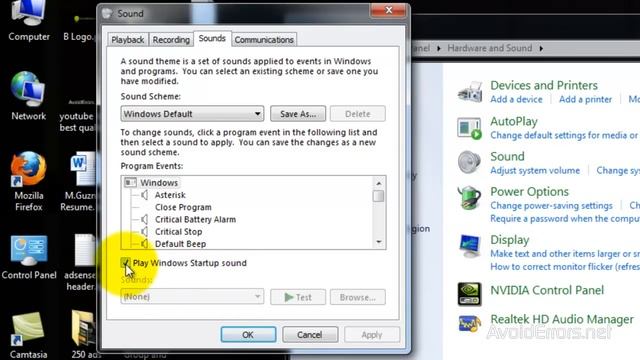Screen dimensions: 640x360
Task: Switch to the Playback tab
Action: (128, 40)
